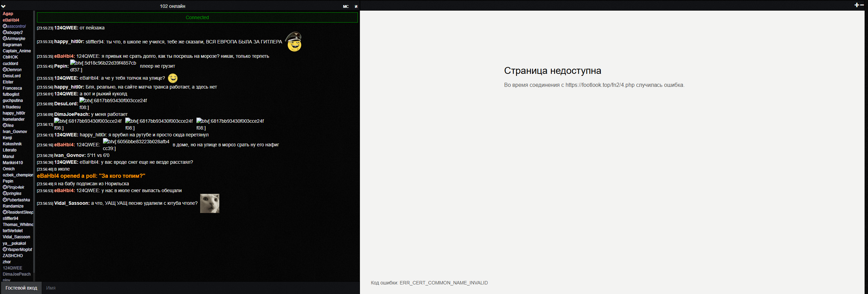Select Ivan_Govnov in the user list
The image size is (868, 294).
15,132
